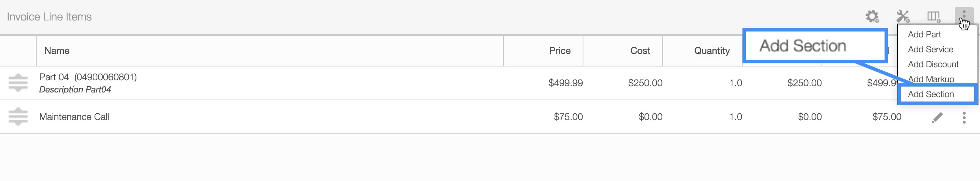The image size is (980, 181).
Task: Choose Add Part from the menu
Action: click(x=924, y=35)
